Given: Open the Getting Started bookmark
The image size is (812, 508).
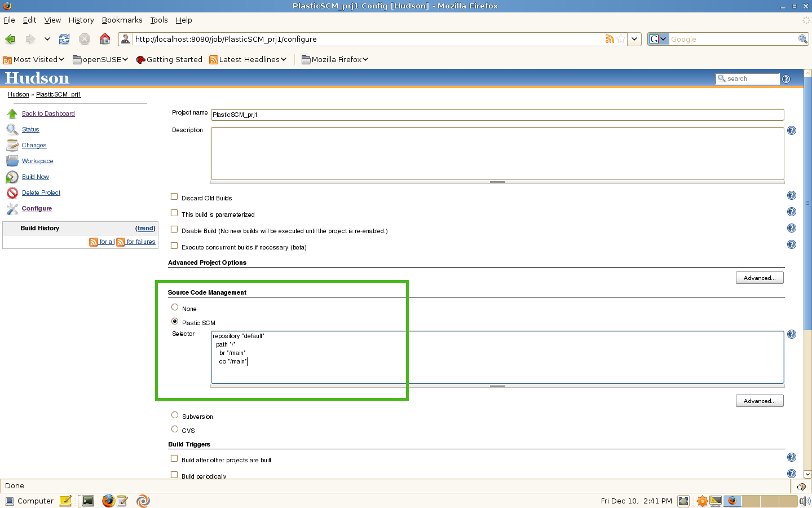Looking at the screenshot, I should [x=169, y=59].
